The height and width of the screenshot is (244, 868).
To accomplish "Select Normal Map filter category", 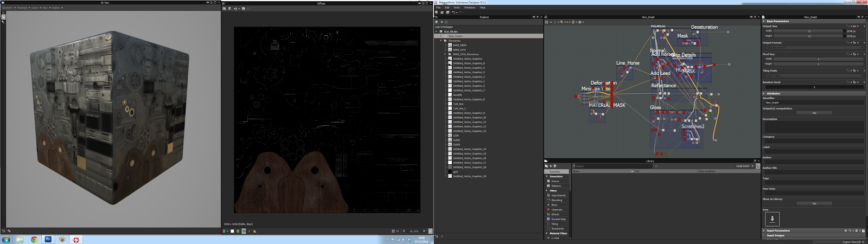I will pyautogui.click(x=558, y=219).
